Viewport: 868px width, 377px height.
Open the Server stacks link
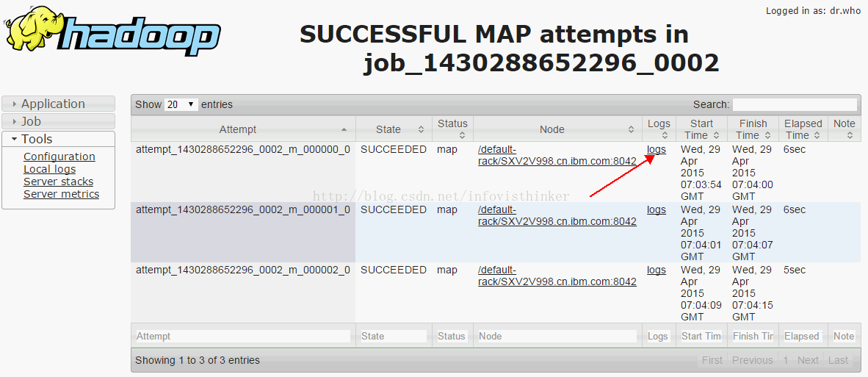[58, 182]
